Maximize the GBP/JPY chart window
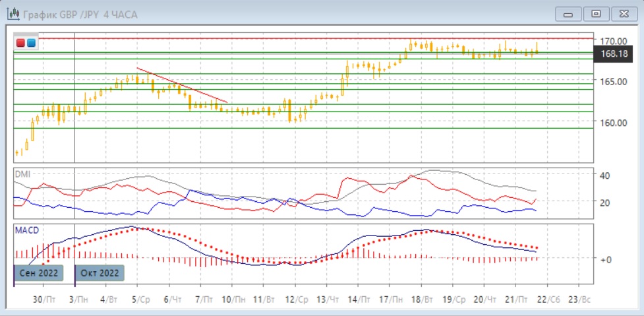This screenshot has height=316, width=644. pyautogui.click(x=597, y=14)
